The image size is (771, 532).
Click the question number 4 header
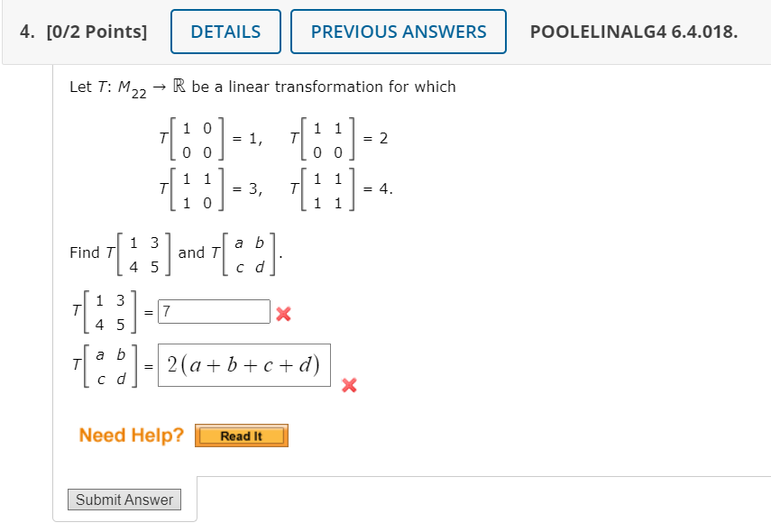point(27,31)
